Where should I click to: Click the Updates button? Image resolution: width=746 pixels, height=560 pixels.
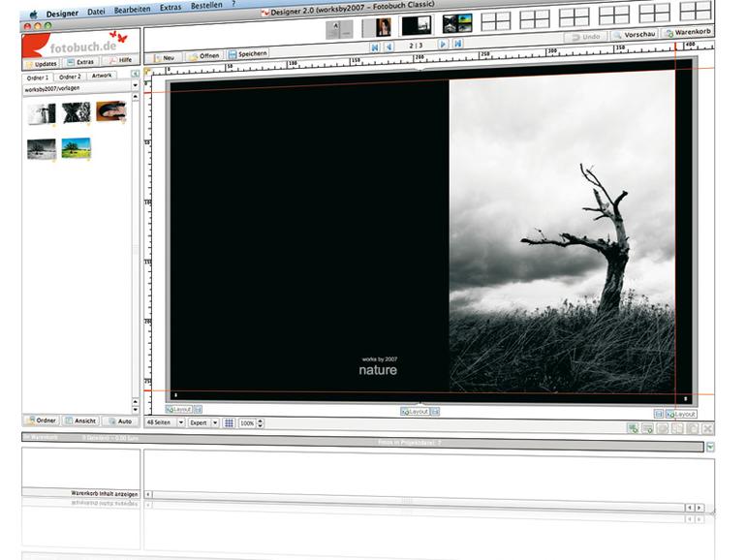pos(42,64)
